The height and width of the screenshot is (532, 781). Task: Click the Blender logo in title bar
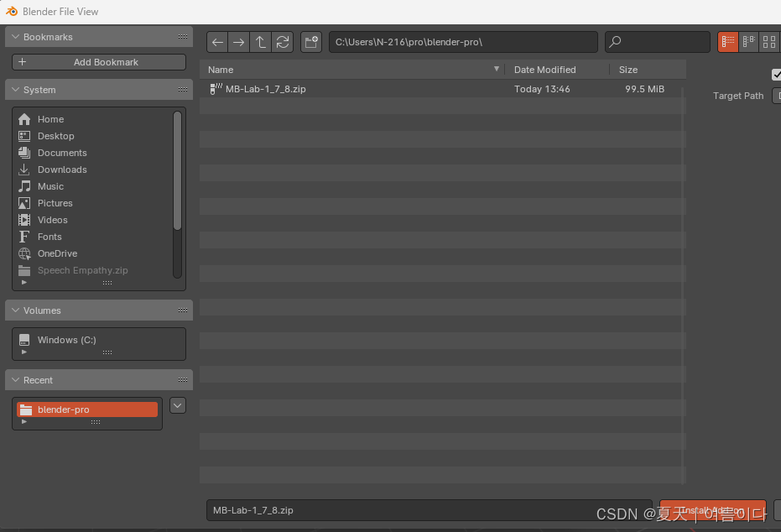(12, 11)
